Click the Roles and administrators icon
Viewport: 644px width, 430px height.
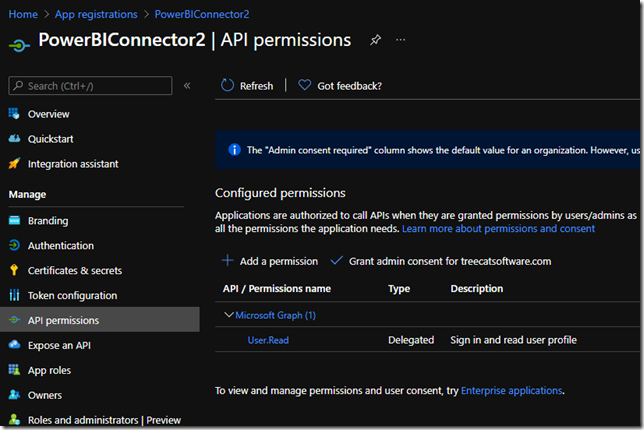[14, 419]
